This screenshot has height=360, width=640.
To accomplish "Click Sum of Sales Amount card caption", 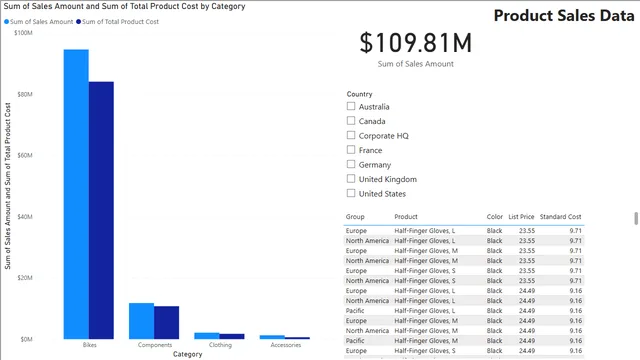I will click(416, 64).
